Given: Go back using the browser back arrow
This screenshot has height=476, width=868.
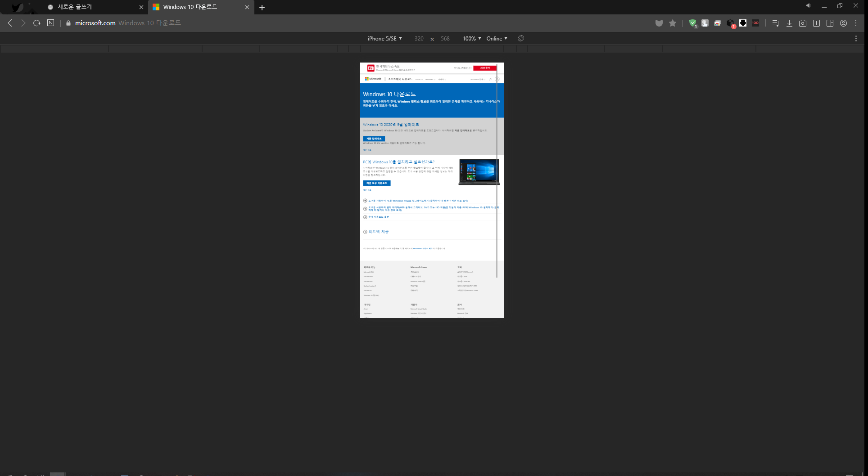Looking at the screenshot, I should pyautogui.click(x=10, y=23).
